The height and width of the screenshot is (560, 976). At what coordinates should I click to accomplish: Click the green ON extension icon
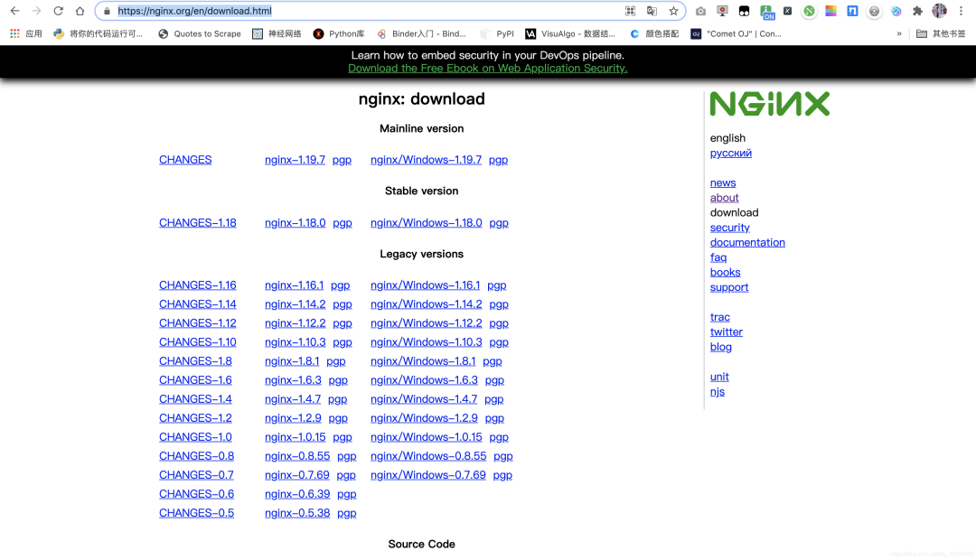point(767,11)
